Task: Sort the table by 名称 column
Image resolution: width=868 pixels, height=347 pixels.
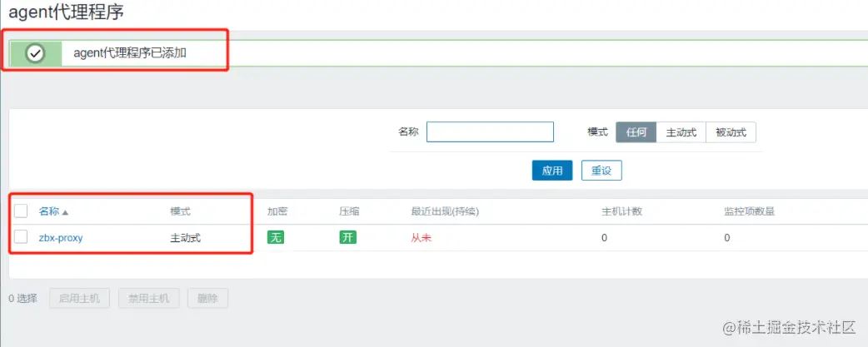Action: (48, 211)
